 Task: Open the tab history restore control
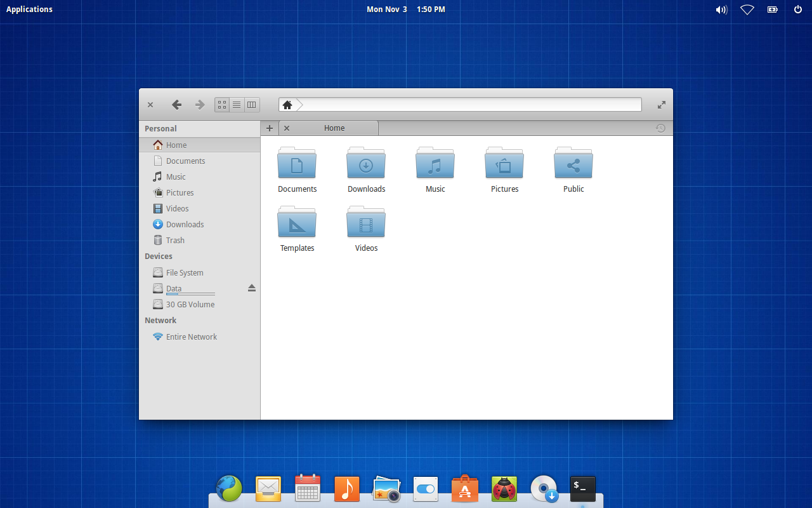point(660,128)
